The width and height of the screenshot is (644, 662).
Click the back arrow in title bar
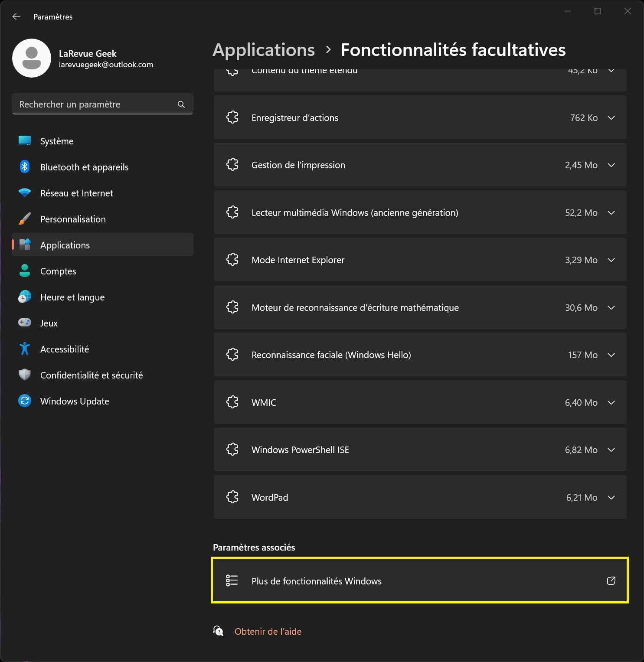pos(16,16)
